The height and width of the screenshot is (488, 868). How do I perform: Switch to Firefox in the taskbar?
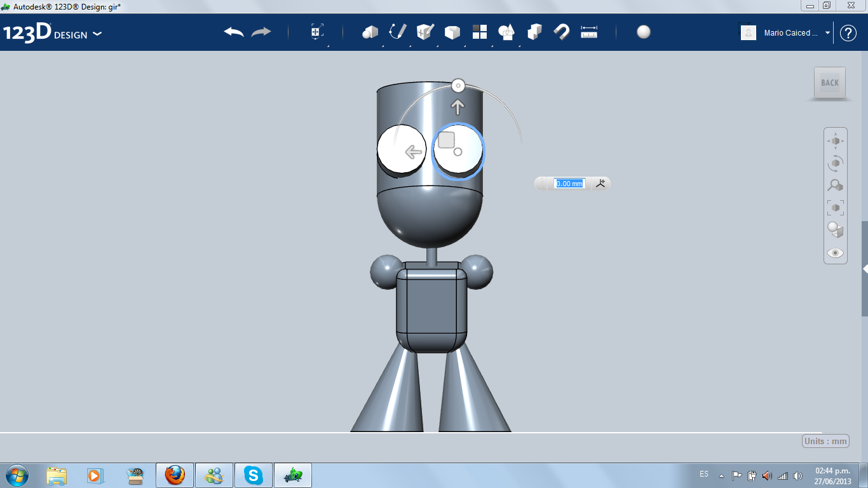pos(175,475)
